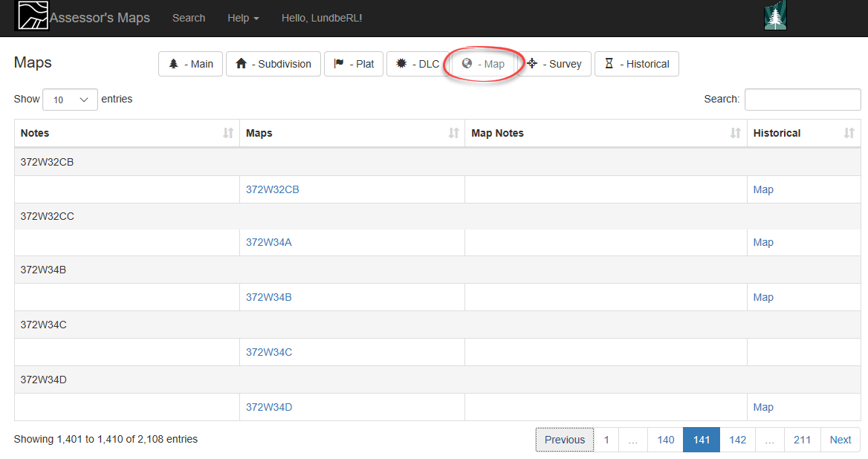The image size is (868, 459).
Task: Open historical Map link for 372W34D row
Action: [762, 407]
